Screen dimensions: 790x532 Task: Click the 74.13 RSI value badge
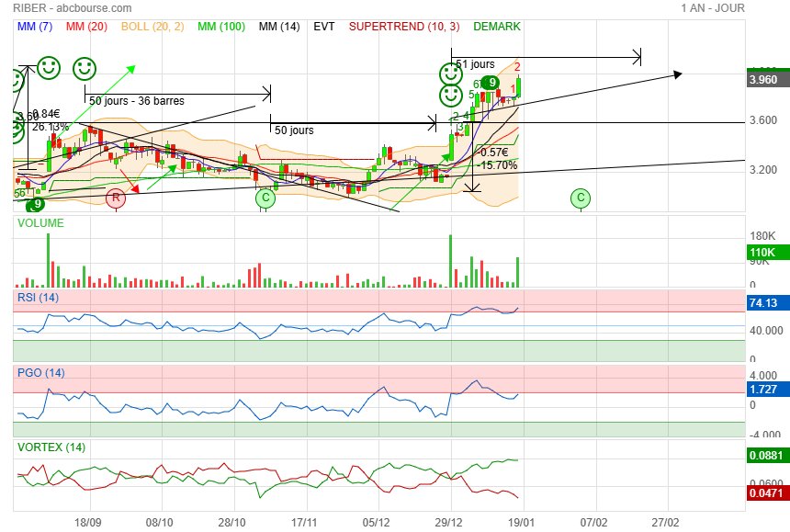tap(764, 302)
